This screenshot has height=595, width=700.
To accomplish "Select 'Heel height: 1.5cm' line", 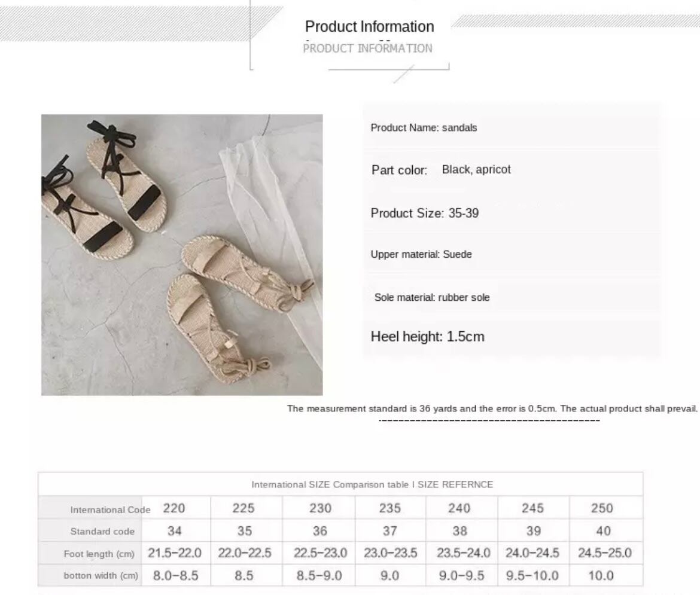I will click(427, 337).
